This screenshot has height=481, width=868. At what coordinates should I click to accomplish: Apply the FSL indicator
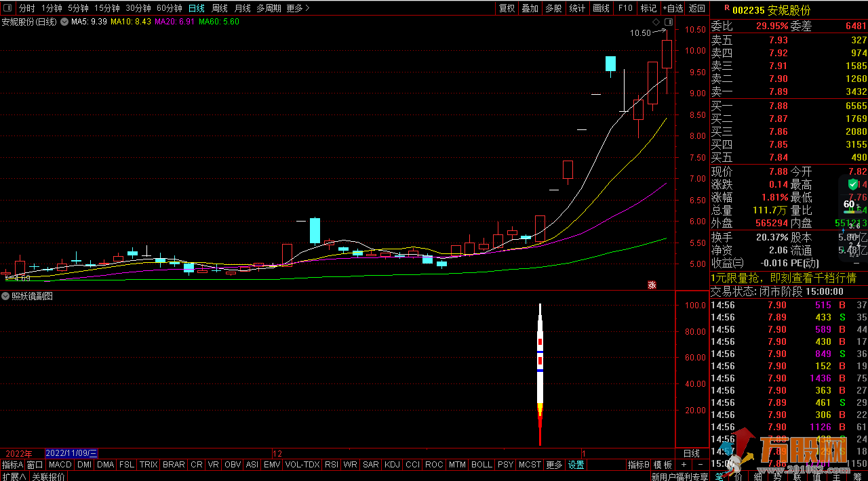click(127, 465)
